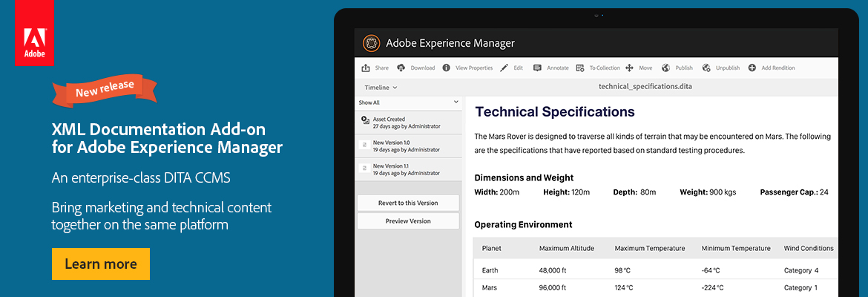Select Add Rendition in the toolbar
Image resolution: width=868 pixels, height=297 pixels.
[x=777, y=68]
